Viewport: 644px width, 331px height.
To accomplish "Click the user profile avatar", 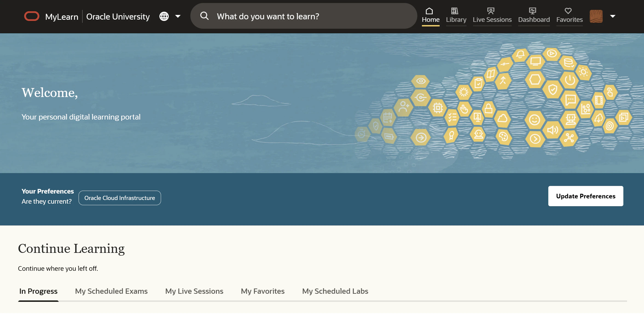I will [596, 16].
